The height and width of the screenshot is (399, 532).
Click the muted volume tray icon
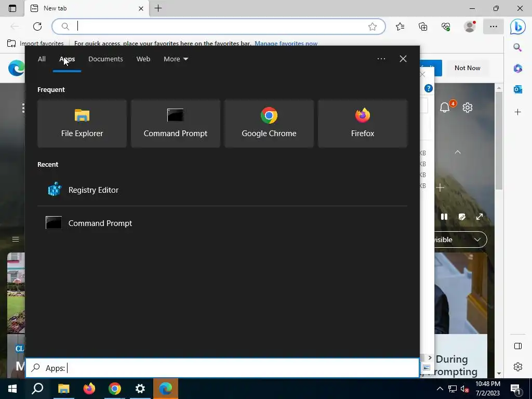[x=464, y=389]
